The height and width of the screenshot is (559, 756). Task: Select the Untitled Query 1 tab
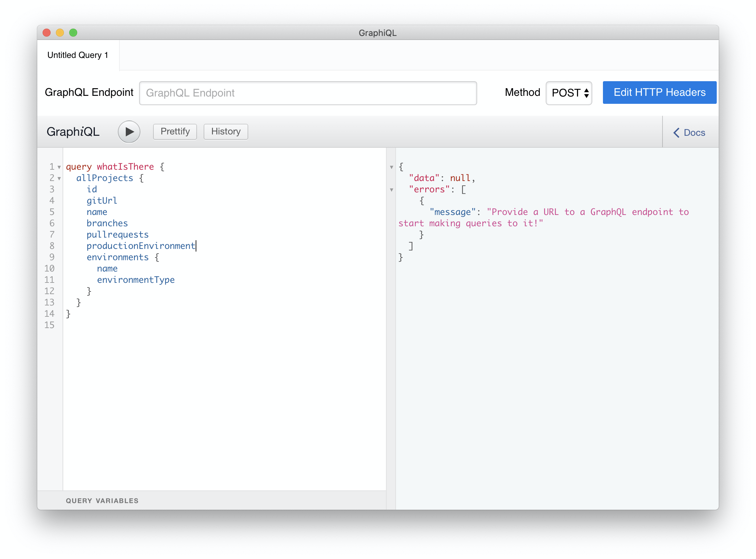pyautogui.click(x=78, y=55)
